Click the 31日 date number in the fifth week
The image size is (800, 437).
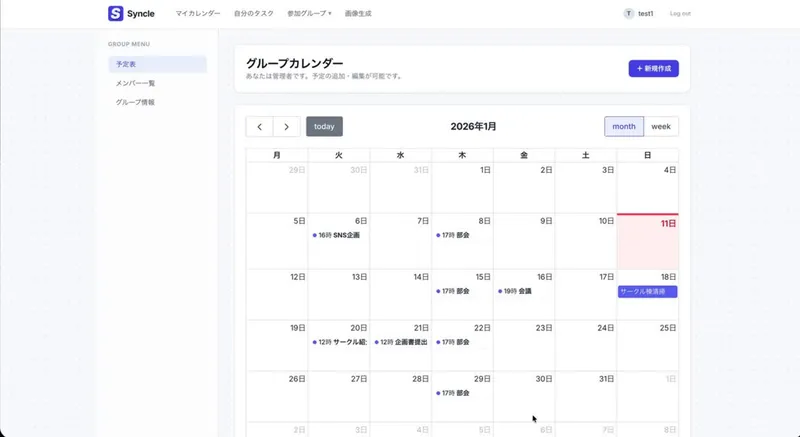[606, 379]
